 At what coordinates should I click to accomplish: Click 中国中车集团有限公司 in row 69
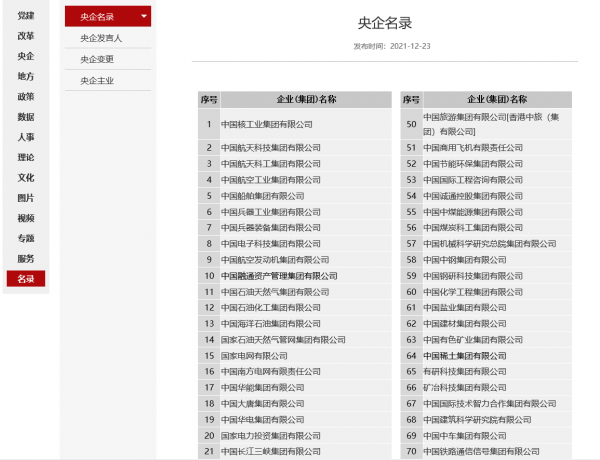point(465,436)
